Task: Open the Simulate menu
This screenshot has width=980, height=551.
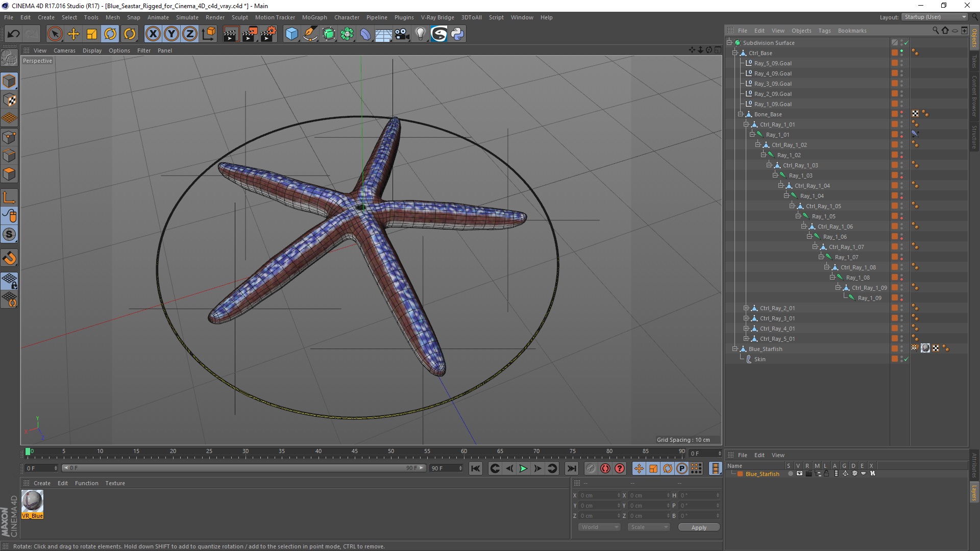Action: tap(187, 17)
